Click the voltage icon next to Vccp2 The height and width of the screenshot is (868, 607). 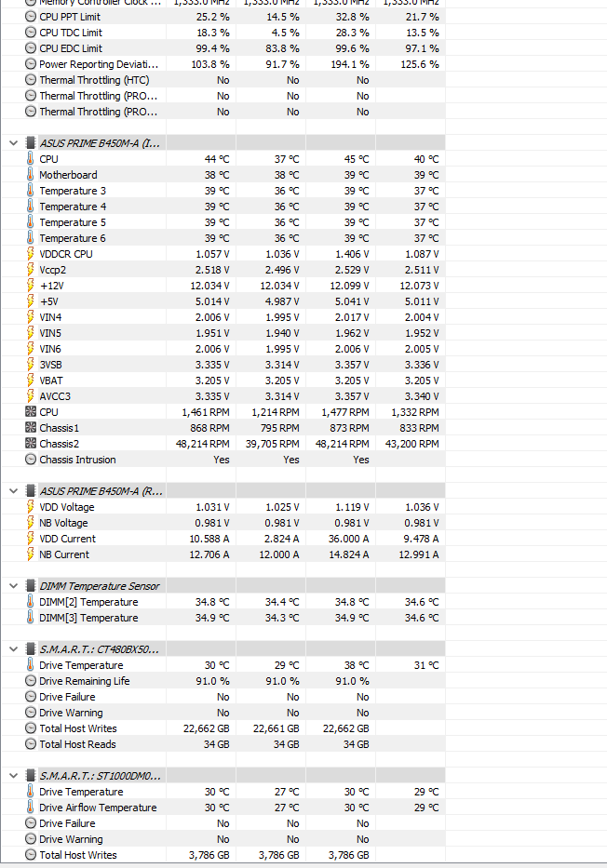[x=31, y=269]
